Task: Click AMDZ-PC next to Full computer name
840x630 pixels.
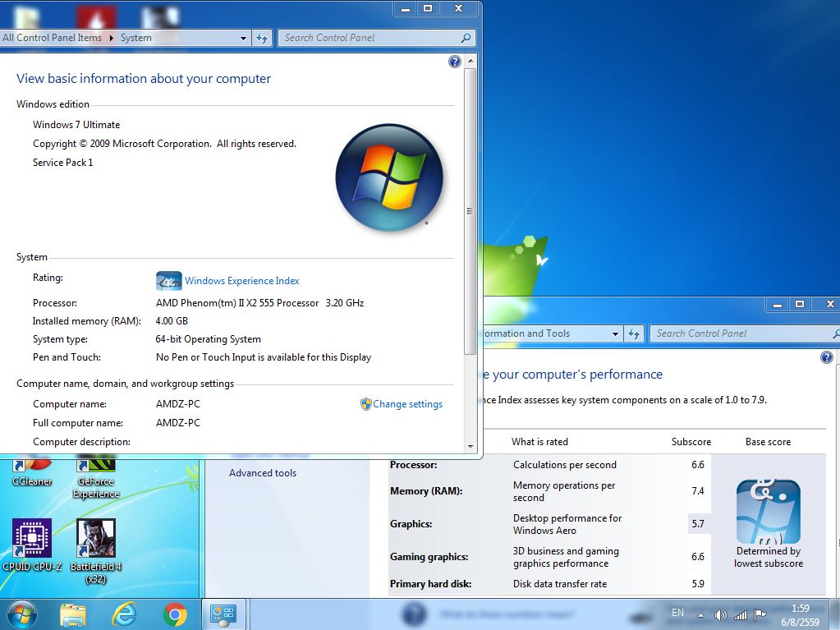Action: [178, 423]
